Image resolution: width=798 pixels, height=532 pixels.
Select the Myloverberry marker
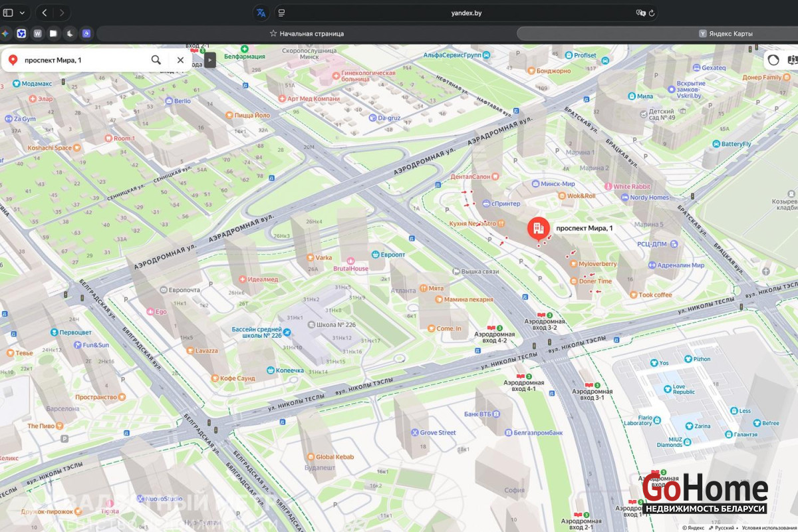coord(573,264)
